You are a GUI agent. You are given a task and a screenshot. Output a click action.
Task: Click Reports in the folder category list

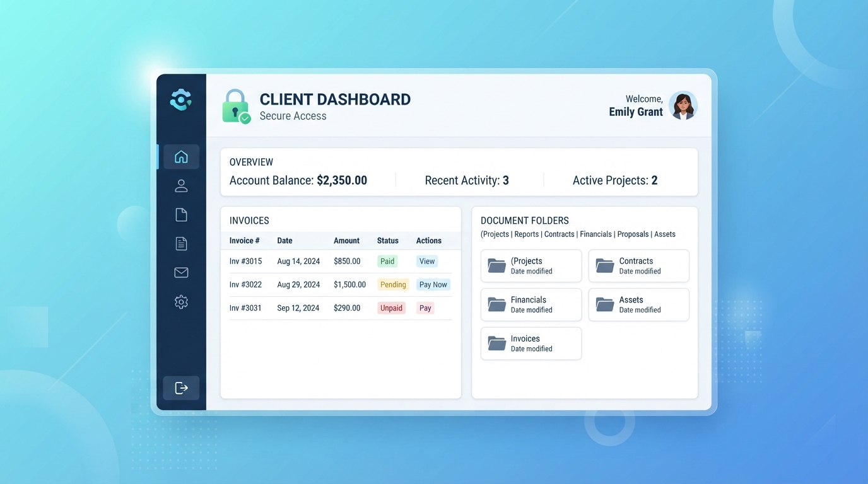527,234
